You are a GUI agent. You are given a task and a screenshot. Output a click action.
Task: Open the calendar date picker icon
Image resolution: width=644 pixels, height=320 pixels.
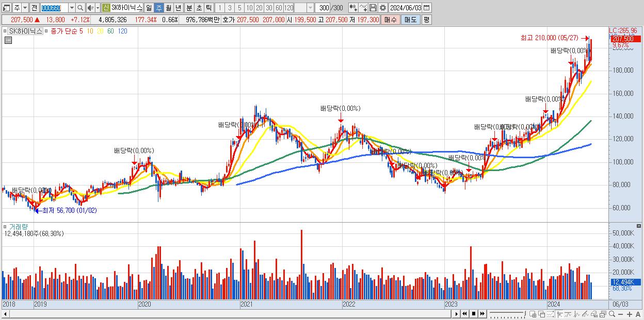[427, 8]
